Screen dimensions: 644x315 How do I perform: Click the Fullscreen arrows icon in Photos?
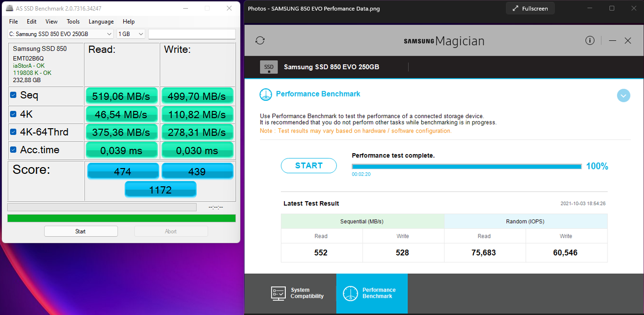point(515,9)
